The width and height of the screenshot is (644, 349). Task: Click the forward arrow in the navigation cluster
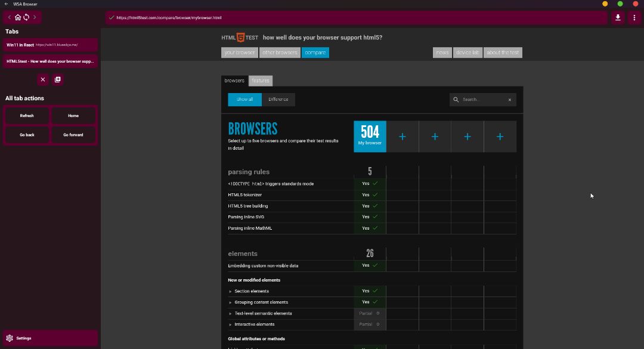pyautogui.click(x=35, y=17)
